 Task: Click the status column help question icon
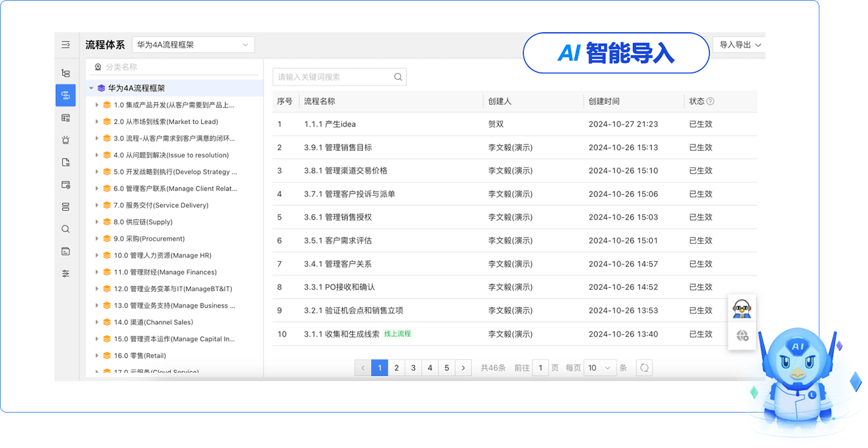coord(710,102)
